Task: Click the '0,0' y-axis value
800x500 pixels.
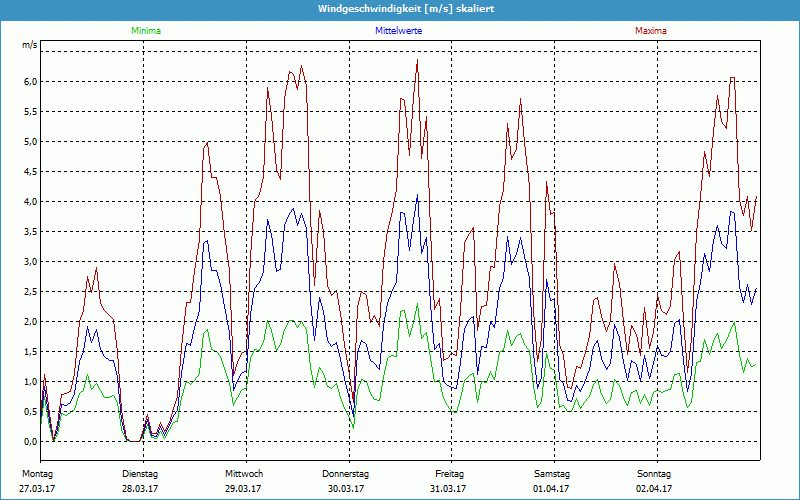Action: tap(32, 441)
